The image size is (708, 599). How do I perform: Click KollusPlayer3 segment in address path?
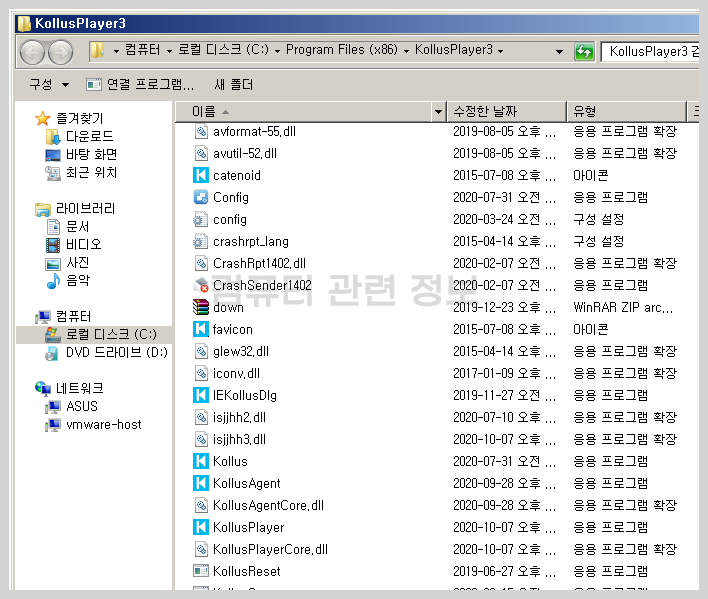(x=453, y=50)
